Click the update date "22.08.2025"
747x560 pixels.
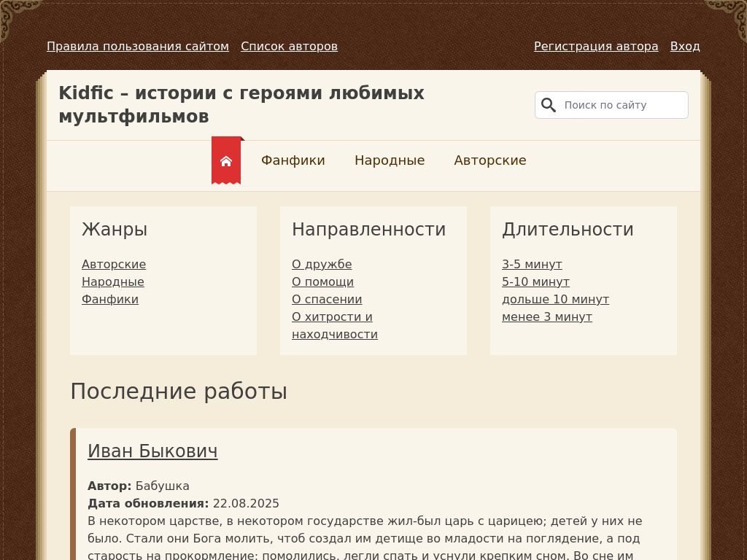pyautogui.click(x=246, y=504)
